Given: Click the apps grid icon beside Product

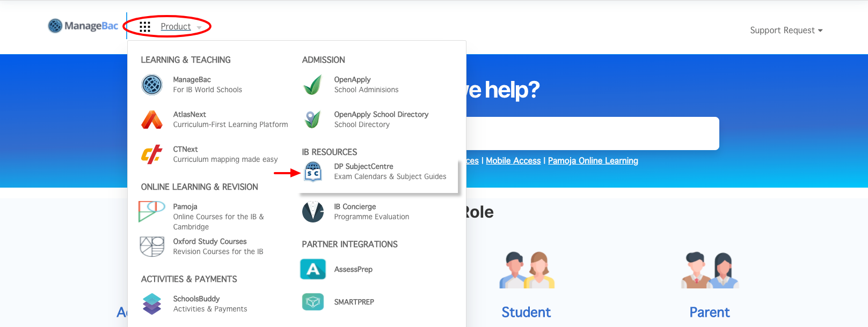Looking at the screenshot, I should tap(144, 26).
